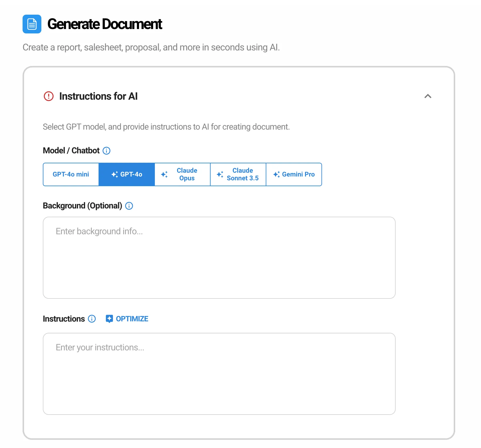Select the Claude Sonnet 3.5 model
This screenshot has width=481, height=448.
(238, 174)
